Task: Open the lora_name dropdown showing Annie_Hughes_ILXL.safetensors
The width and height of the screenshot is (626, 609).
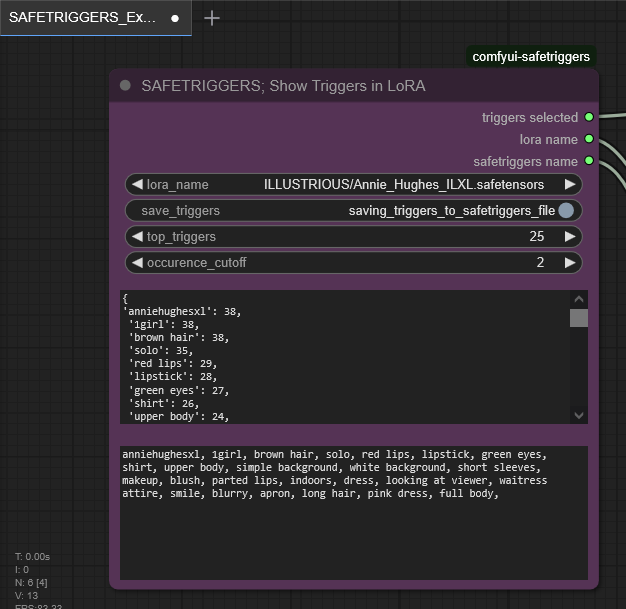Action: click(403, 184)
